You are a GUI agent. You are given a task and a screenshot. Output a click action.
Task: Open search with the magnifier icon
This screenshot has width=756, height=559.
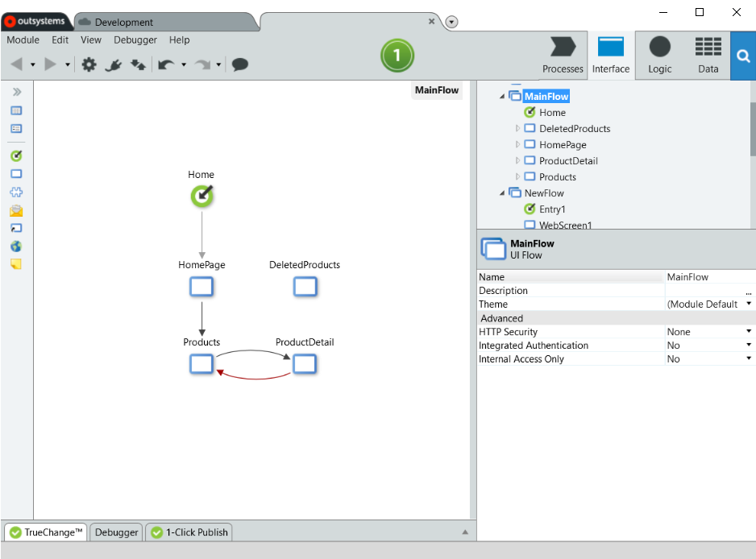(x=742, y=56)
